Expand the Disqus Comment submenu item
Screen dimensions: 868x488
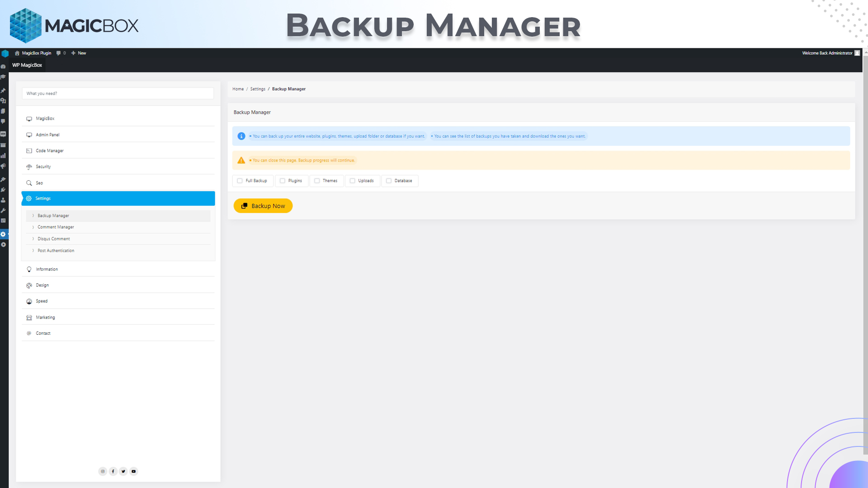pyautogui.click(x=118, y=239)
